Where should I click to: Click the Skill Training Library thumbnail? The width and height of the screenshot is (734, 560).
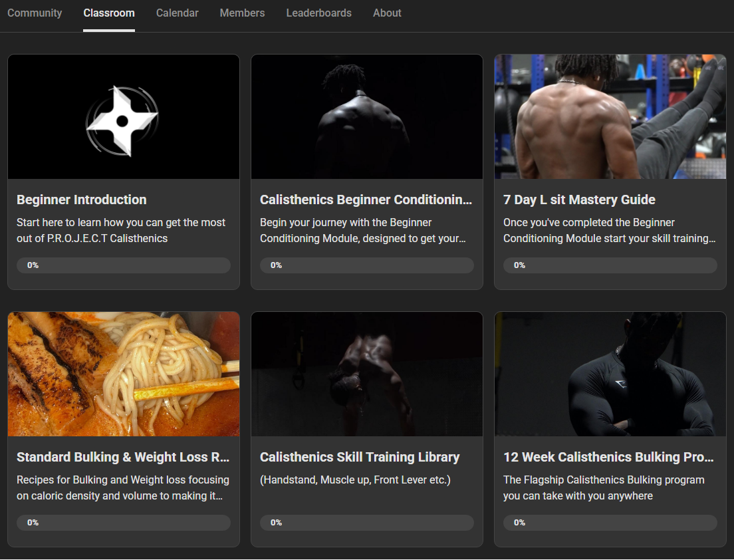click(366, 374)
